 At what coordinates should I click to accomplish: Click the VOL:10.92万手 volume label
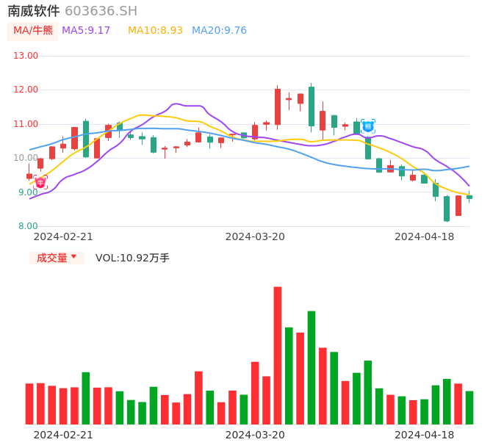point(132,258)
